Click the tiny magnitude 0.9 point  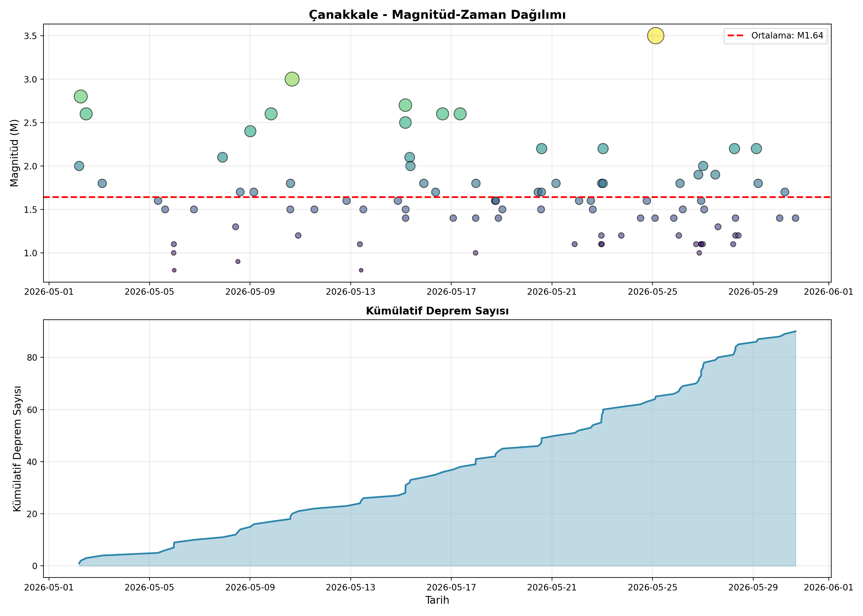[x=238, y=262]
